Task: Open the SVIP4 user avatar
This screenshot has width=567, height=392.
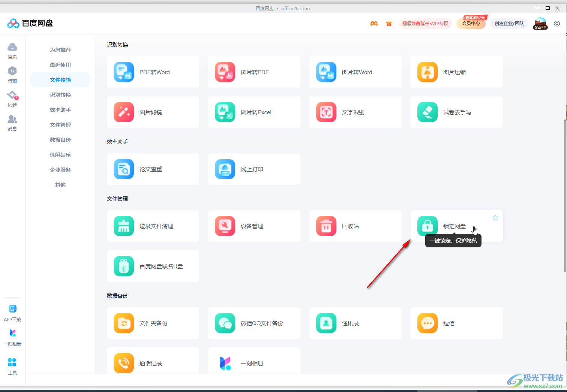Action: pyautogui.click(x=540, y=24)
